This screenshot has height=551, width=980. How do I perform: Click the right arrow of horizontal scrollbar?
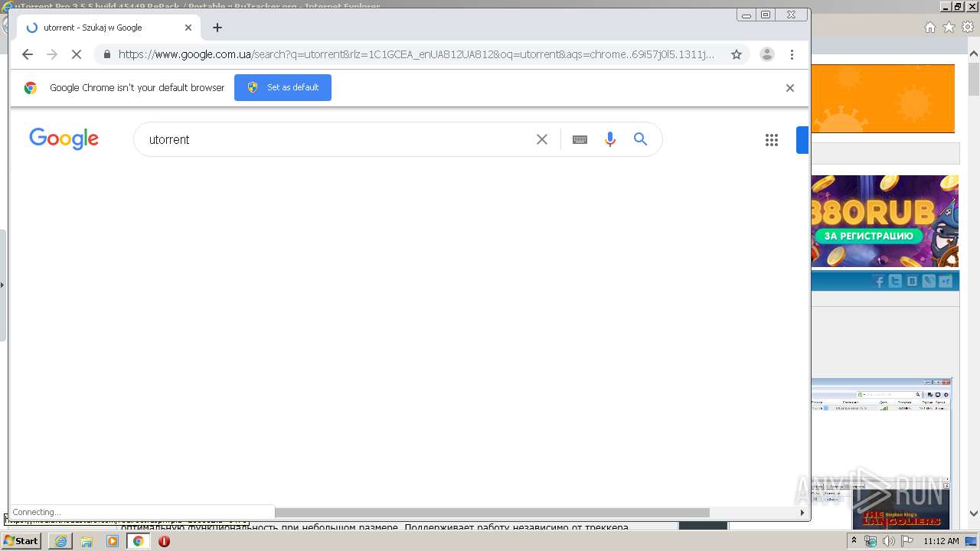(x=802, y=512)
